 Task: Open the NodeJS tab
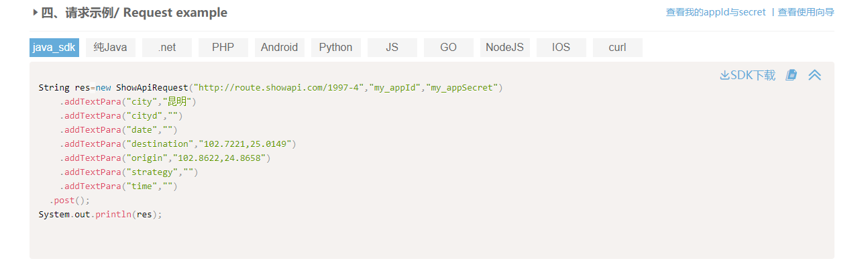[504, 47]
